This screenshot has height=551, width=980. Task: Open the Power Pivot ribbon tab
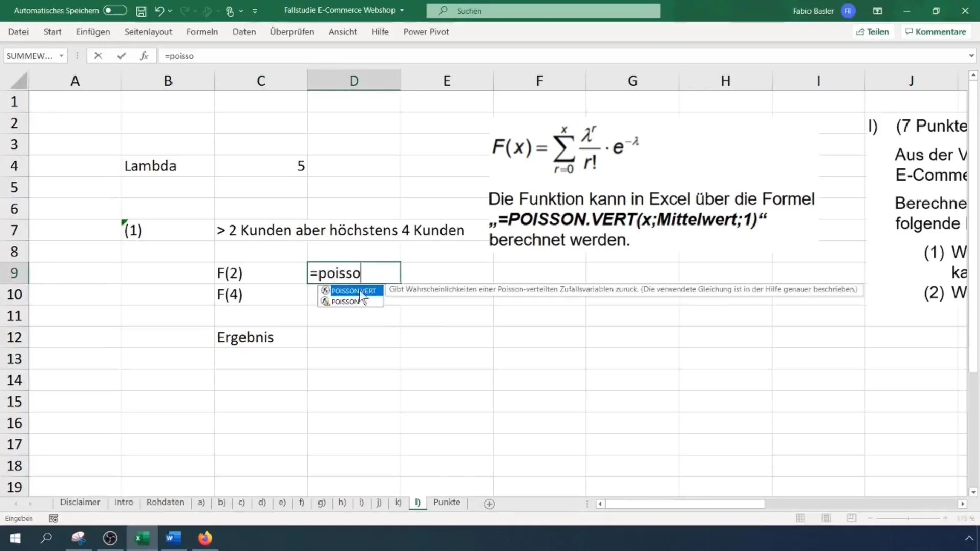pyautogui.click(x=426, y=32)
